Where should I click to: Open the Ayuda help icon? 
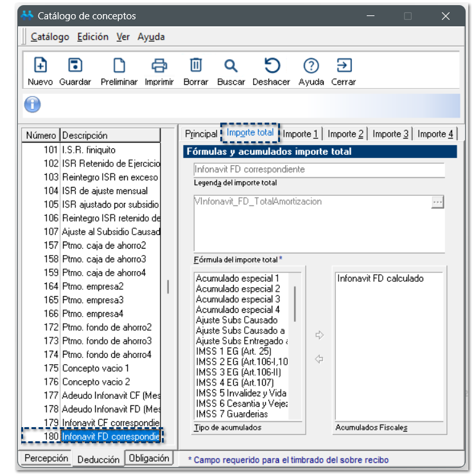tap(311, 66)
